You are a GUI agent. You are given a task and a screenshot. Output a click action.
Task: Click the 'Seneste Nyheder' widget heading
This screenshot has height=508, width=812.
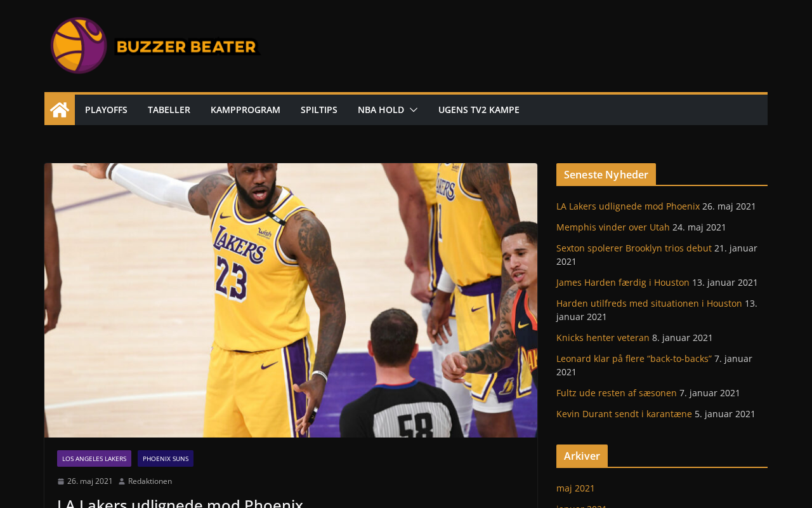606,175
